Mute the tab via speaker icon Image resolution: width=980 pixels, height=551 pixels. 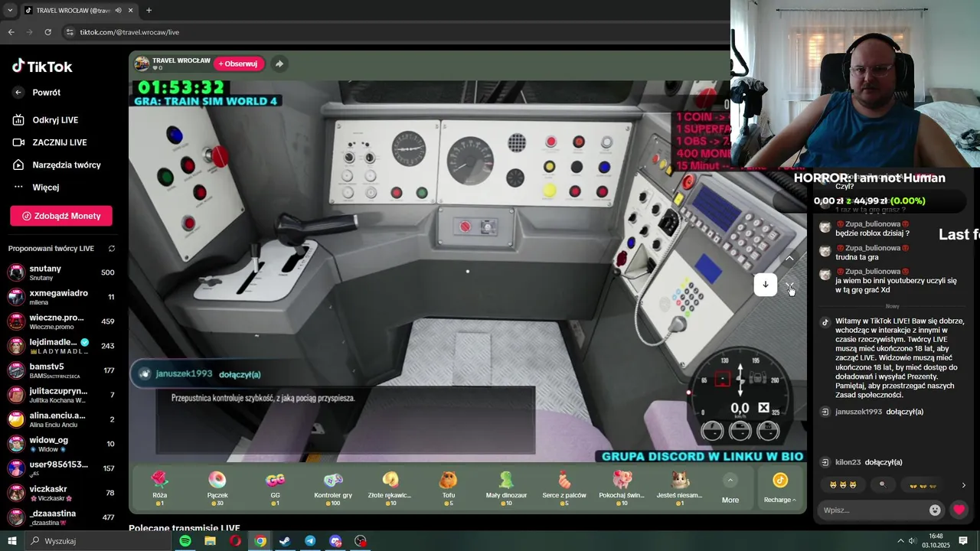(119, 11)
